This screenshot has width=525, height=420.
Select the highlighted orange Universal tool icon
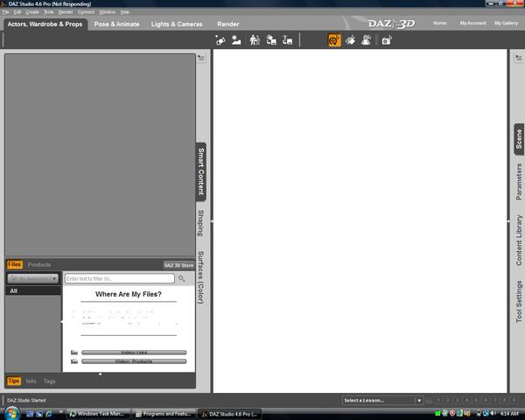(334, 40)
